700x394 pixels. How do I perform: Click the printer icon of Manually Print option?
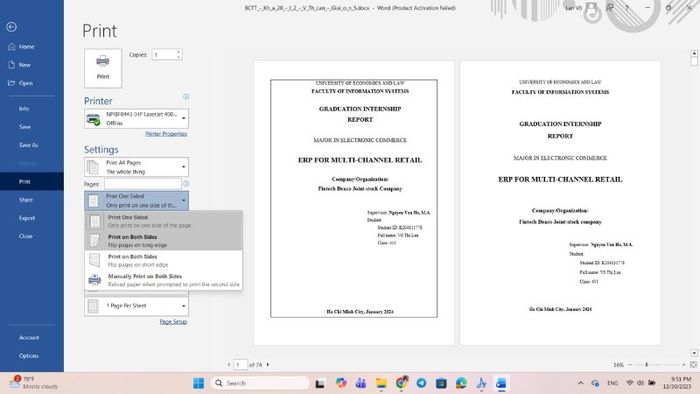95,280
